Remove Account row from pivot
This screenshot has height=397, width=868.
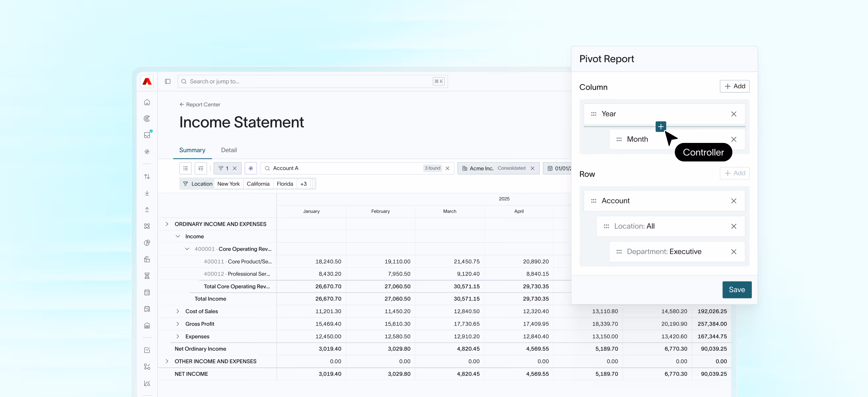click(x=734, y=201)
